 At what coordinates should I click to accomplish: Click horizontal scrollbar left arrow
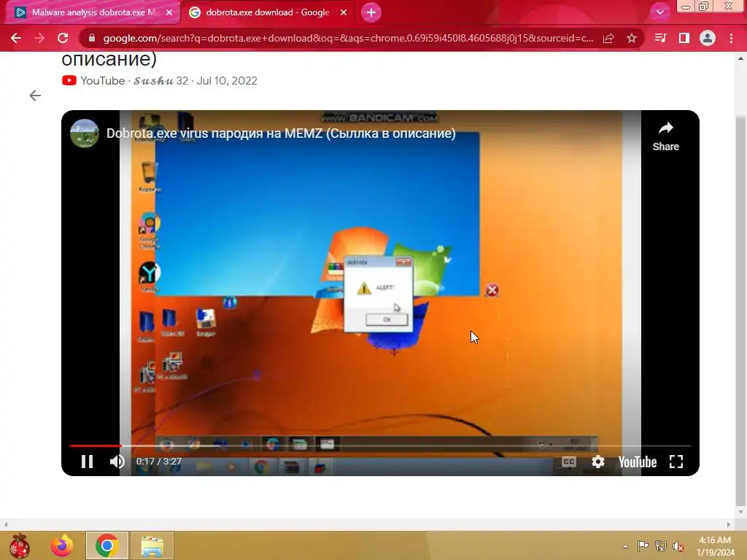click(x=5, y=525)
